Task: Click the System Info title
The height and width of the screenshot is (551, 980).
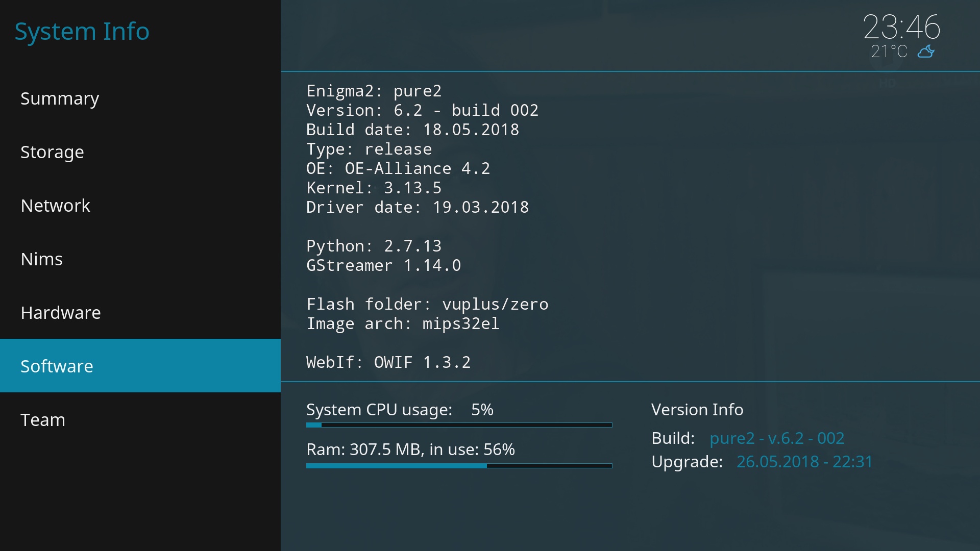Action: [82, 32]
